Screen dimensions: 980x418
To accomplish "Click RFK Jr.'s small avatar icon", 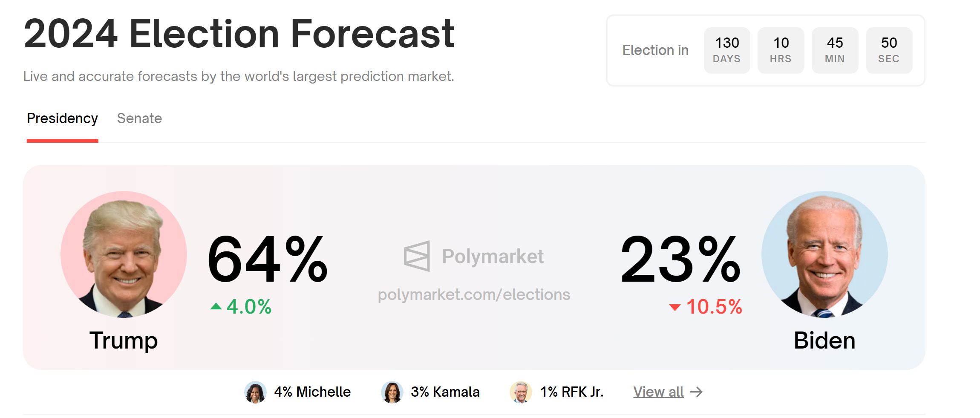I will click(x=521, y=392).
